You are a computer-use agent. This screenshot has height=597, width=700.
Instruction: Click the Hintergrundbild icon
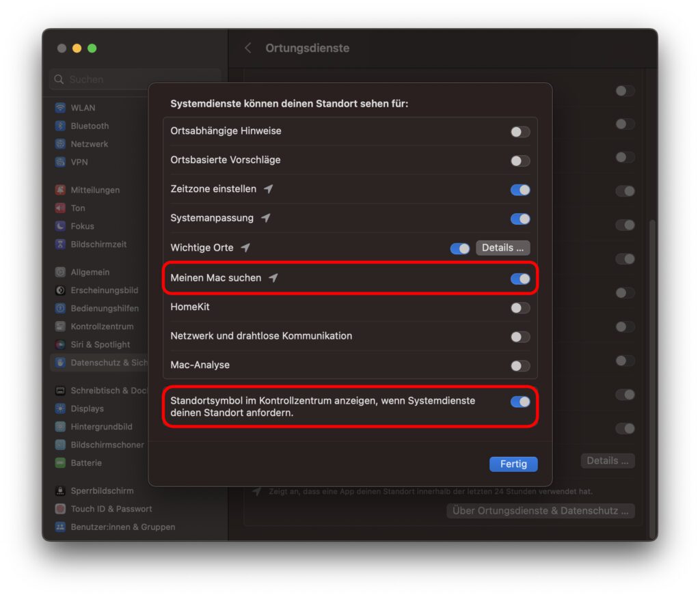[x=60, y=426]
